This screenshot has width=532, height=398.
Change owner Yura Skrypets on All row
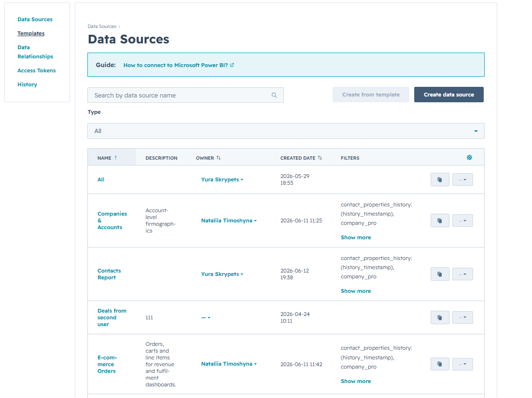[222, 179]
